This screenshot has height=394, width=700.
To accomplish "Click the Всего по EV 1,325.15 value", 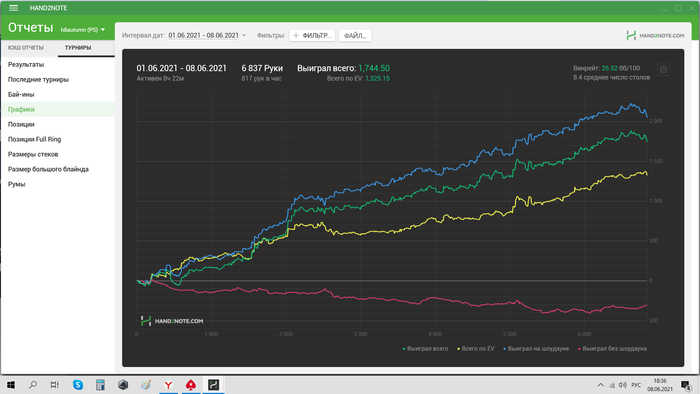I will coord(378,79).
